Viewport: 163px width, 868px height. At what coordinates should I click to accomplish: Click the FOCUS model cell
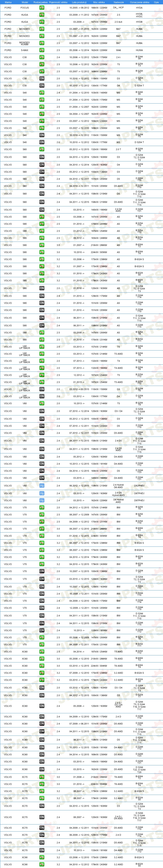point(25,8)
